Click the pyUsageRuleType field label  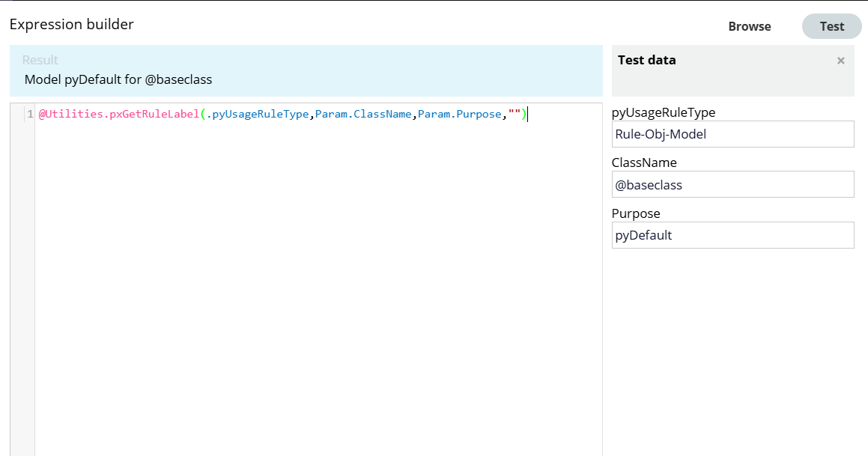tap(663, 112)
